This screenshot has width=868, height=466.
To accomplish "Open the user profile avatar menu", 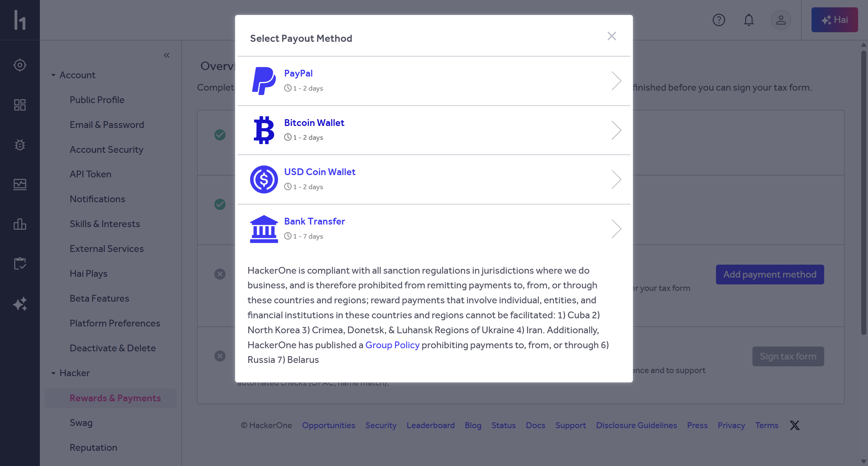I will 781,20.
